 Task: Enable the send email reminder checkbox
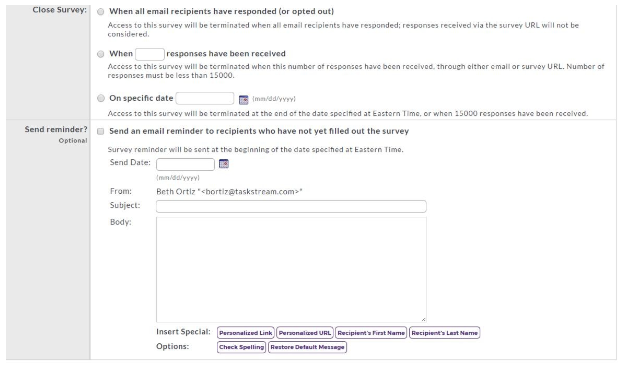point(101,131)
